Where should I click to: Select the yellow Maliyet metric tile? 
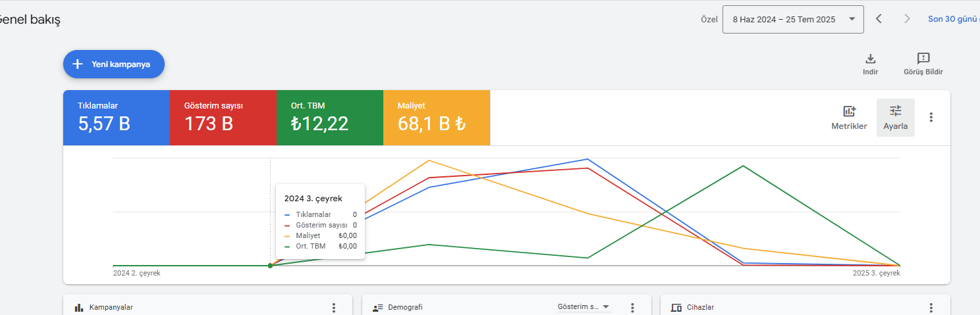pos(437,118)
